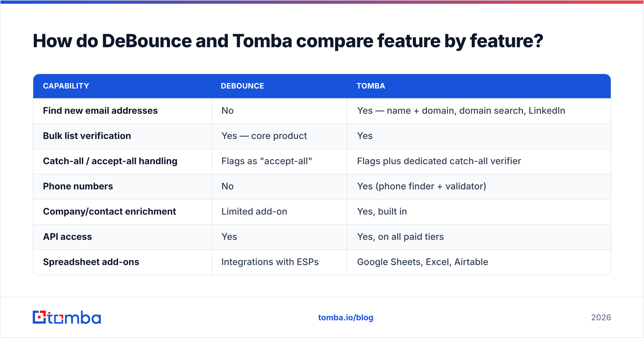Click 'Yes — core product' cell
This screenshot has height=338, width=644.
pos(264,136)
